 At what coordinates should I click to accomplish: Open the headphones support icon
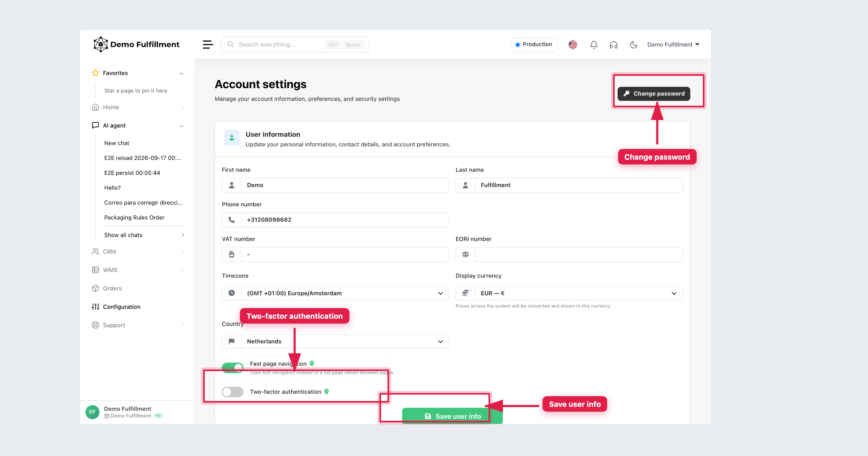614,45
